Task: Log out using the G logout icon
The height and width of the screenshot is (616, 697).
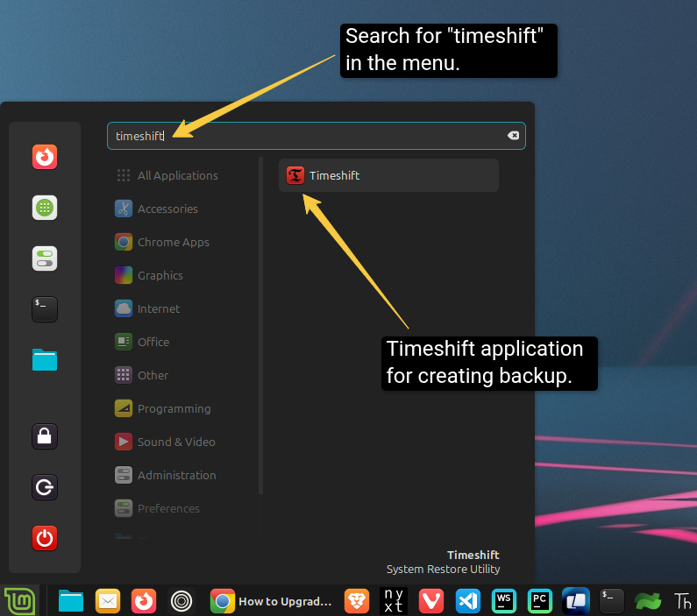Action: [45, 487]
